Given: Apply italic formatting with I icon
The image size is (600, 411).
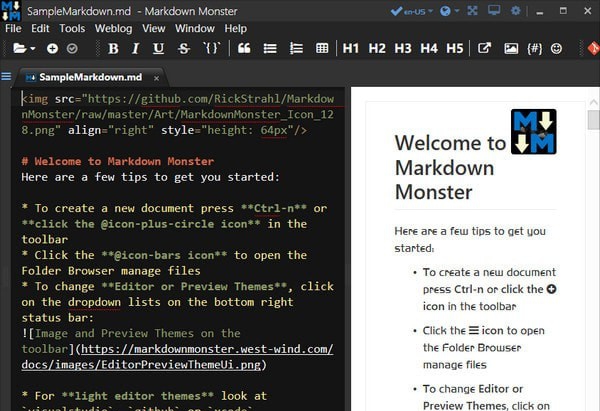Looking at the screenshot, I should pos(135,49).
